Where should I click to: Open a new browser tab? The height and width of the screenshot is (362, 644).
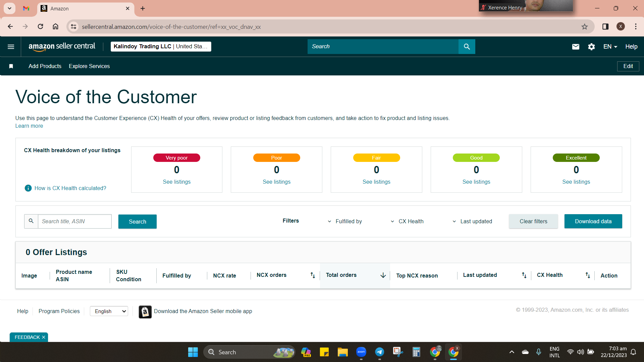(143, 8)
